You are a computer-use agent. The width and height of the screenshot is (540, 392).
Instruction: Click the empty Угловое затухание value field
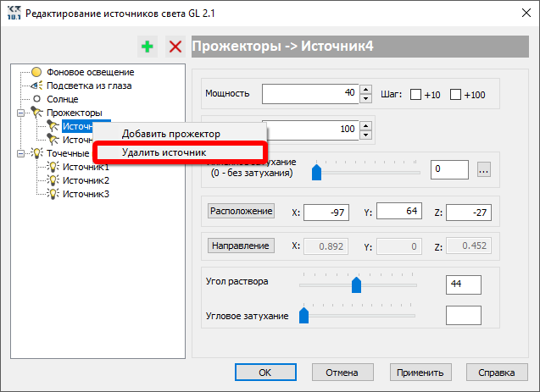pos(464,315)
